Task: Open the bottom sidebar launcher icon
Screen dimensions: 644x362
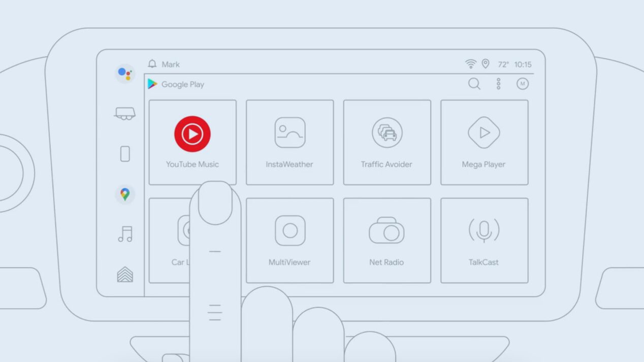Action: (x=124, y=274)
